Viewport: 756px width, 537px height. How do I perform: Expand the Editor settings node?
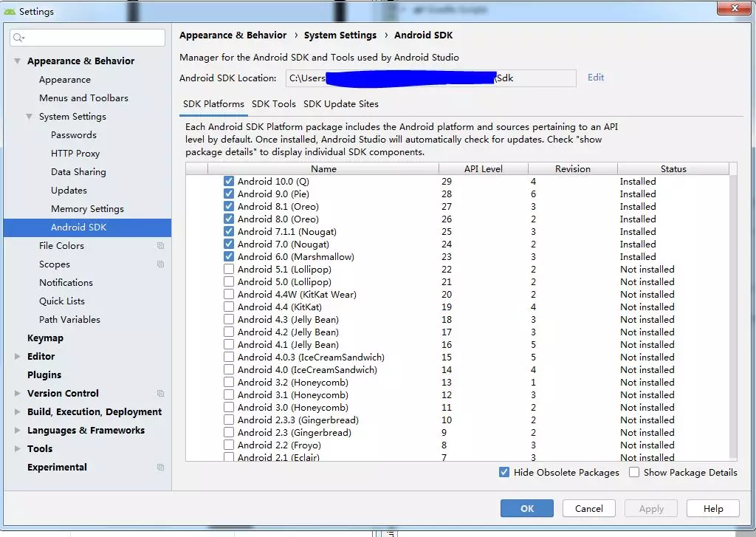point(18,357)
